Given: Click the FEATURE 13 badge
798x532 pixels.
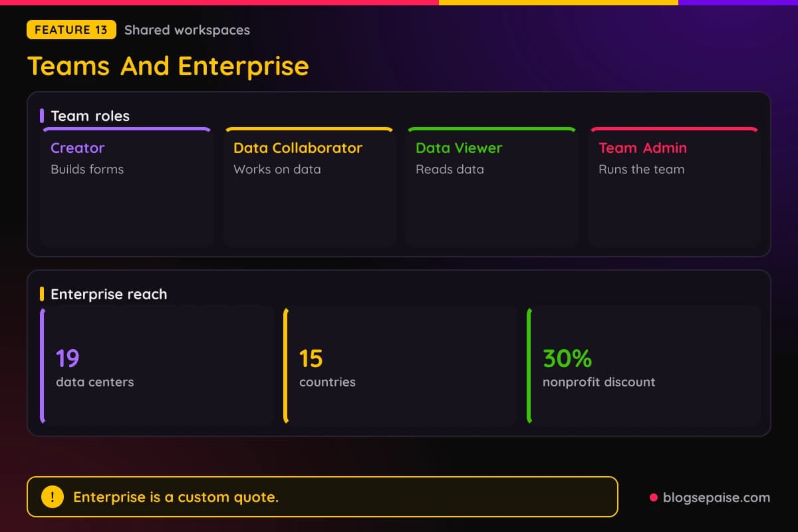Looking at the screenshot, I should point(71,30).
